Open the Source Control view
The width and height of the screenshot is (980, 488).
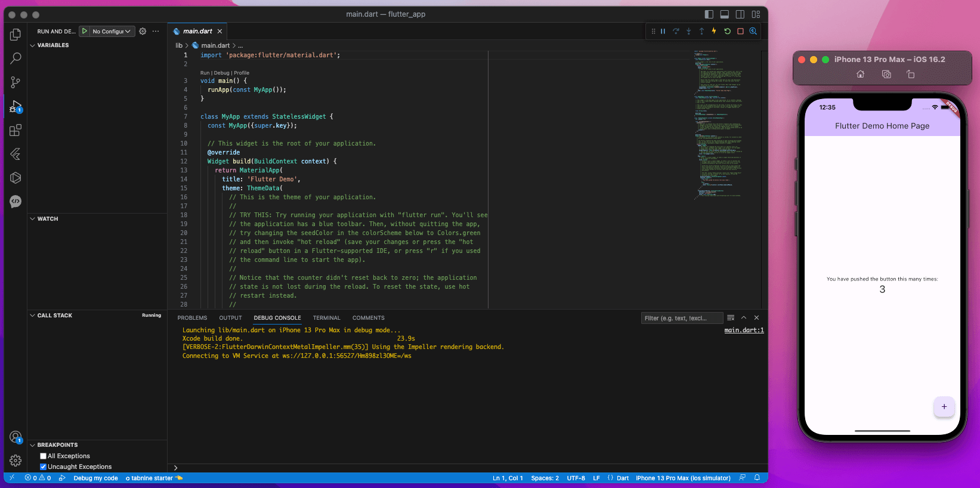tap(16, 82)
